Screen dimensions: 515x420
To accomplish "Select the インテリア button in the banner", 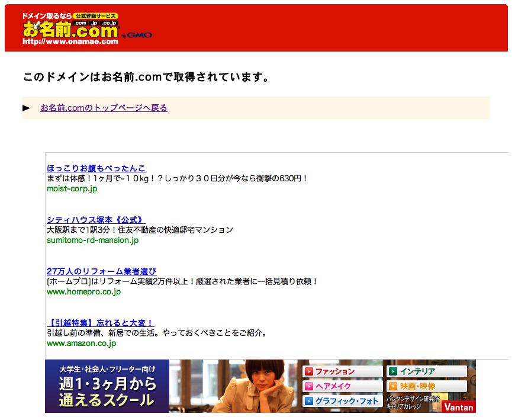I will coord(426,371).
